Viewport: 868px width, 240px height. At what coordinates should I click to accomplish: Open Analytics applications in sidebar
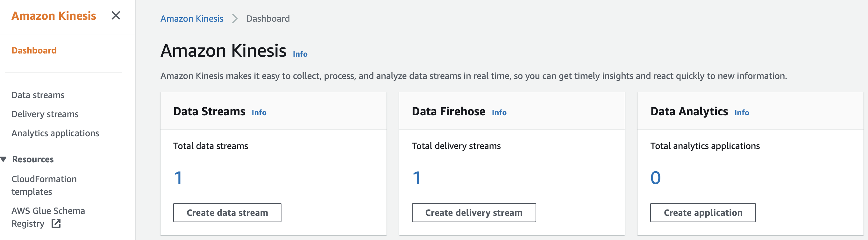[x=55, y=133]
